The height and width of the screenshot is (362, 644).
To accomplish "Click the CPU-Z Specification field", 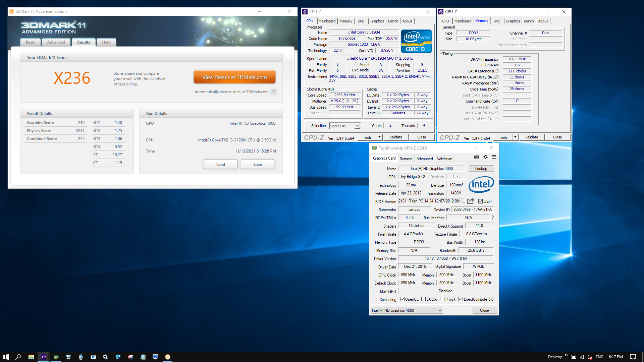I will pos(380,58).
